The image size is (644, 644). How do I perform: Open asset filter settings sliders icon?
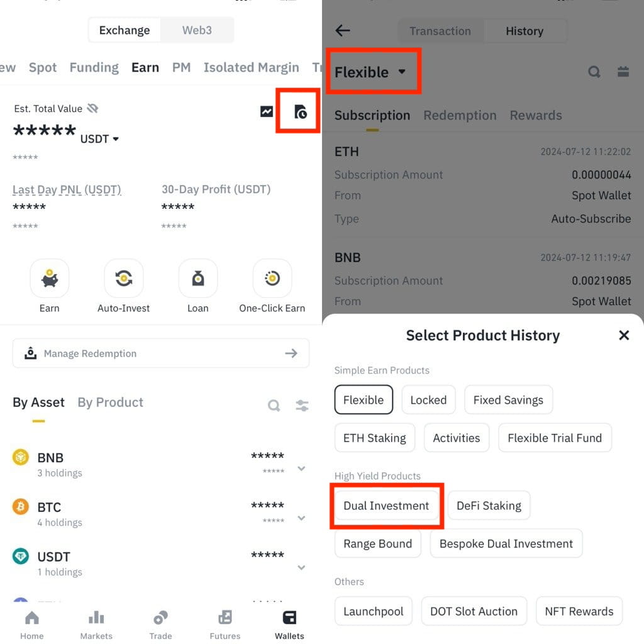pyautogui.click(x=303, y=406)
